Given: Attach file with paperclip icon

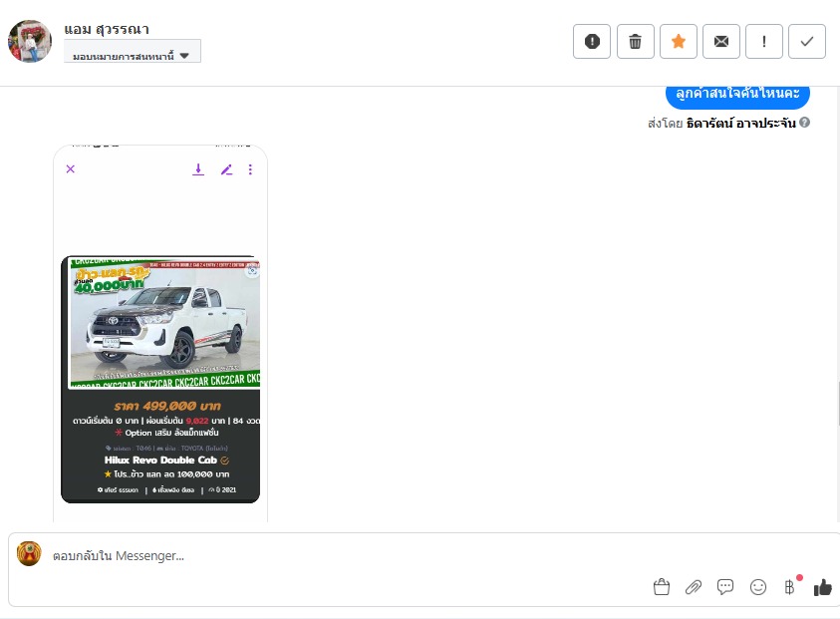Looking at the screenshot, I should (x=694, y=587).
